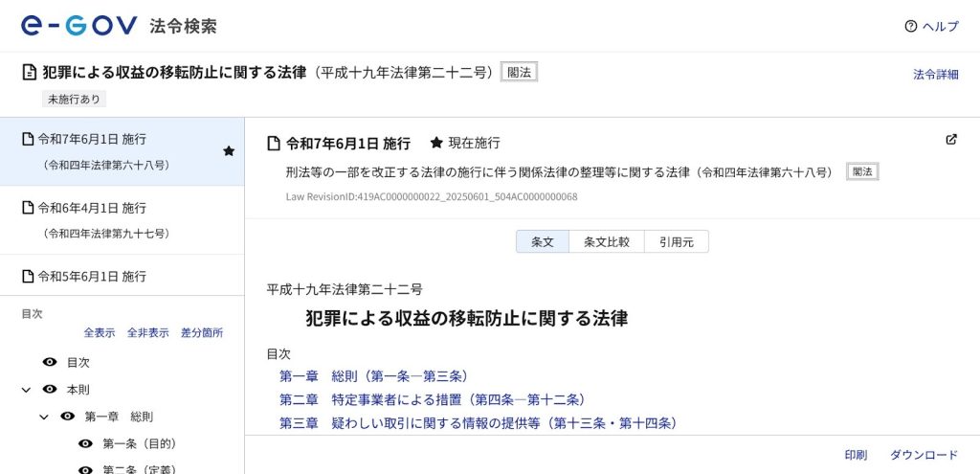Click document icon of 令和5年6月1日 施行

[28, 276]
